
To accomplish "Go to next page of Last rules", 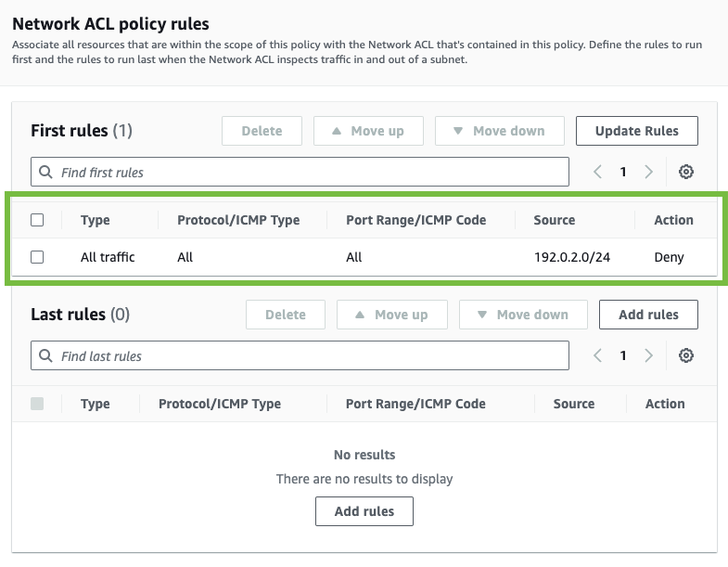I will 648,355.
